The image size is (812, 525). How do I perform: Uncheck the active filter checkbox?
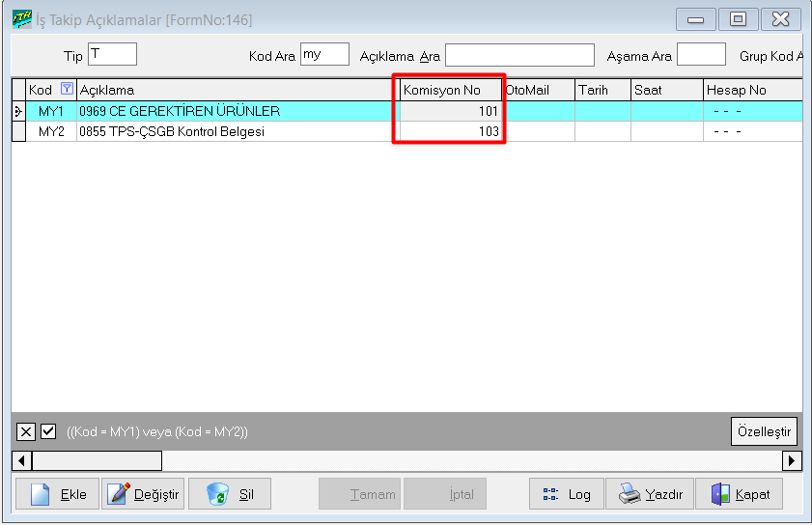coord(48,431)
